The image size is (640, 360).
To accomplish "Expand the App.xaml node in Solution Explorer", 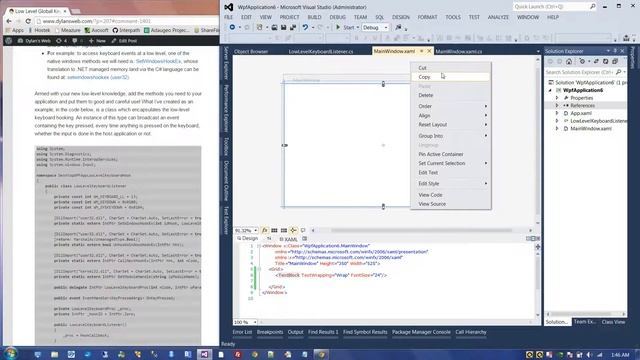I will point(557,113).
